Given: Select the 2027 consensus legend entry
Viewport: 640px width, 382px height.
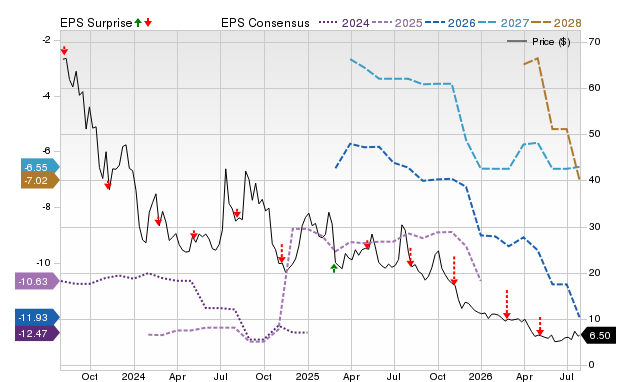Looking at the screenshot, I should coord(503,23).
